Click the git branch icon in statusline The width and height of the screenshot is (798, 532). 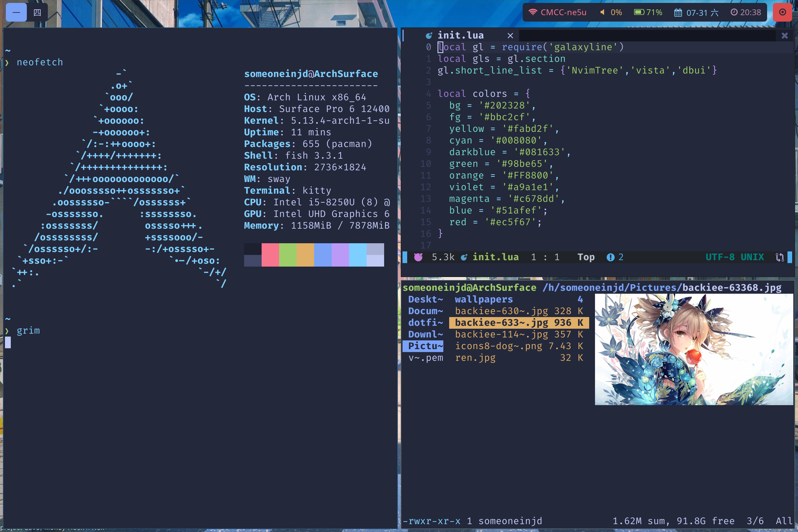pos(779,257)
